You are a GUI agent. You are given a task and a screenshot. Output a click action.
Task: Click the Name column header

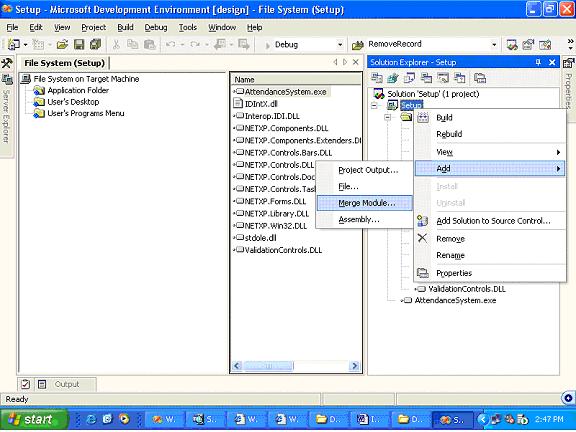(296, 79)
